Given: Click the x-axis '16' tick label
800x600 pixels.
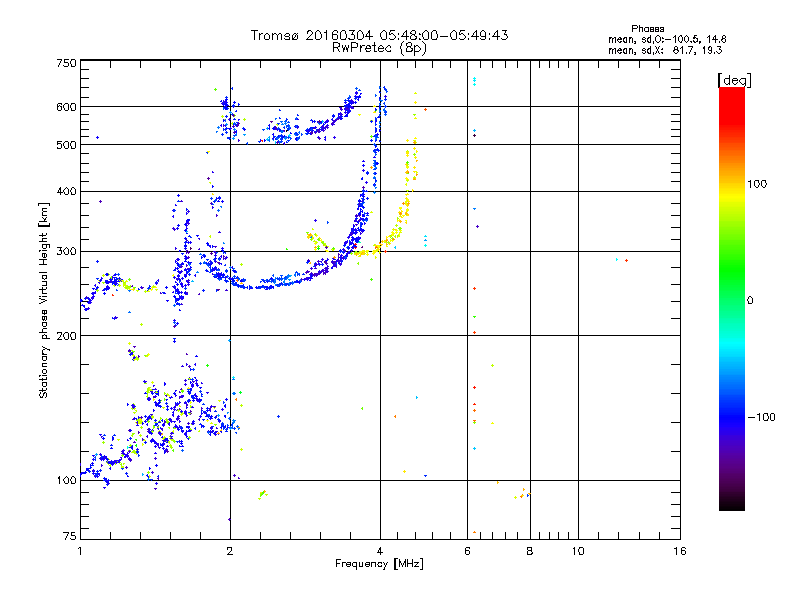Looking at the screenshot, I should pos(680,551).
